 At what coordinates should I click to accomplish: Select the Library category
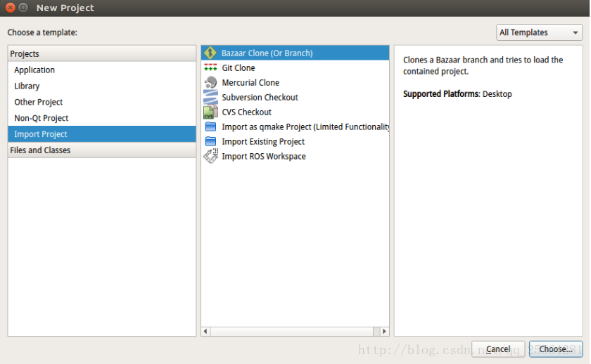[102, 86]
